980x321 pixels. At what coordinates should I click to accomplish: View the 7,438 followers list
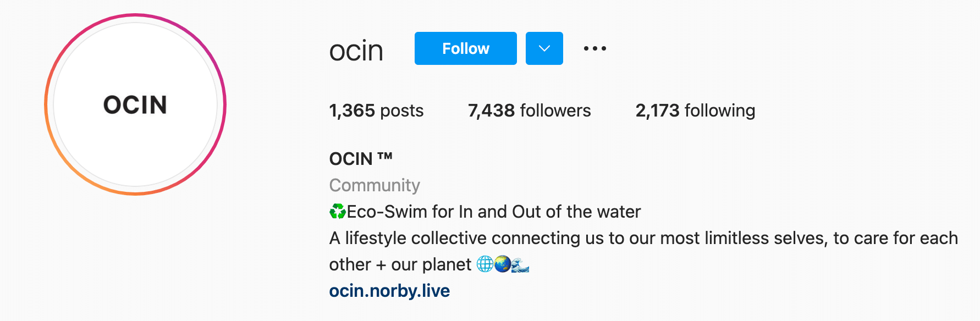(529, 110)
